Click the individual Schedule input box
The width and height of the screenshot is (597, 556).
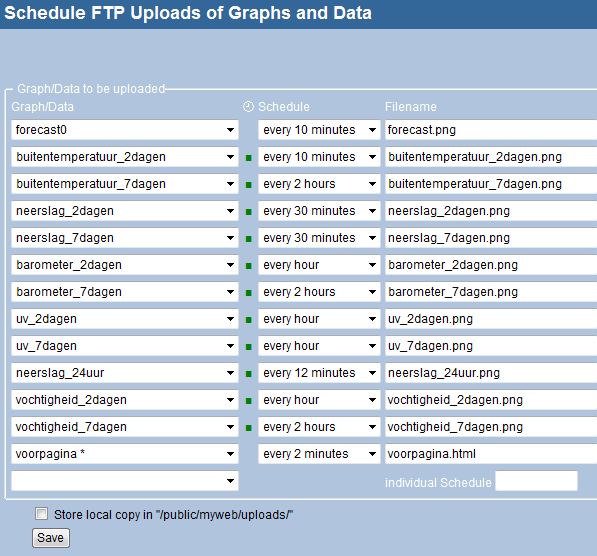[536, 481]
